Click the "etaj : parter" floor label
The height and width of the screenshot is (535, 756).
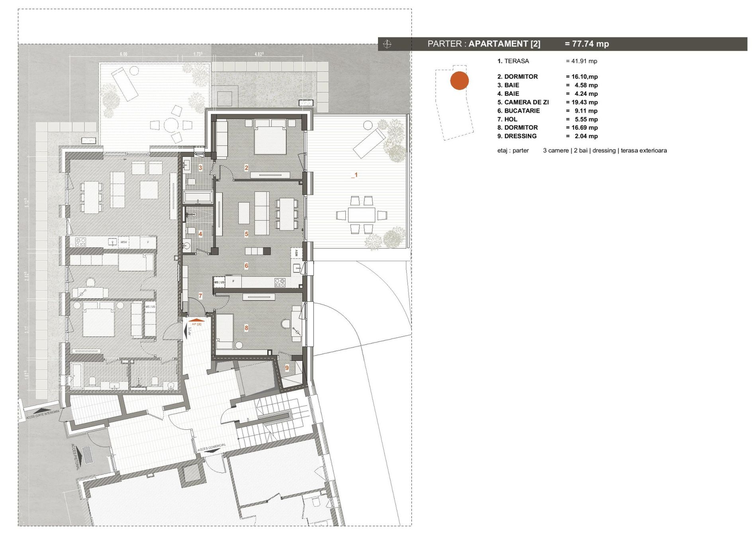[x=513, y=150]
